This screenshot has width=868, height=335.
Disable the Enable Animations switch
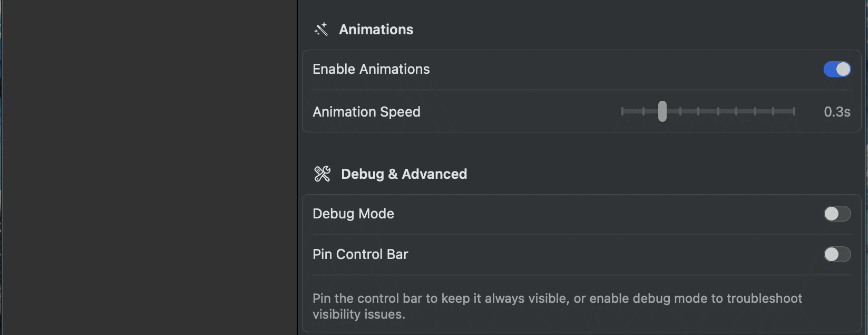[837, 69]
